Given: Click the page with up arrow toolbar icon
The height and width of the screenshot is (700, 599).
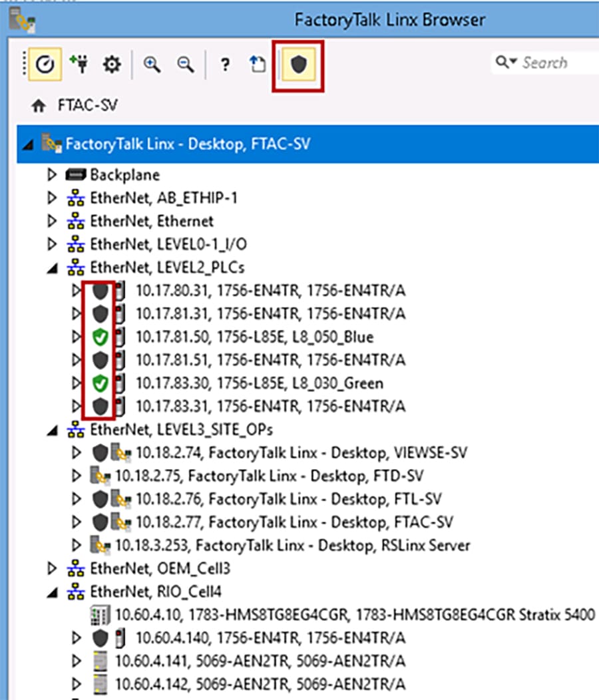Looking at the screenshot, I should click(258, 65).
